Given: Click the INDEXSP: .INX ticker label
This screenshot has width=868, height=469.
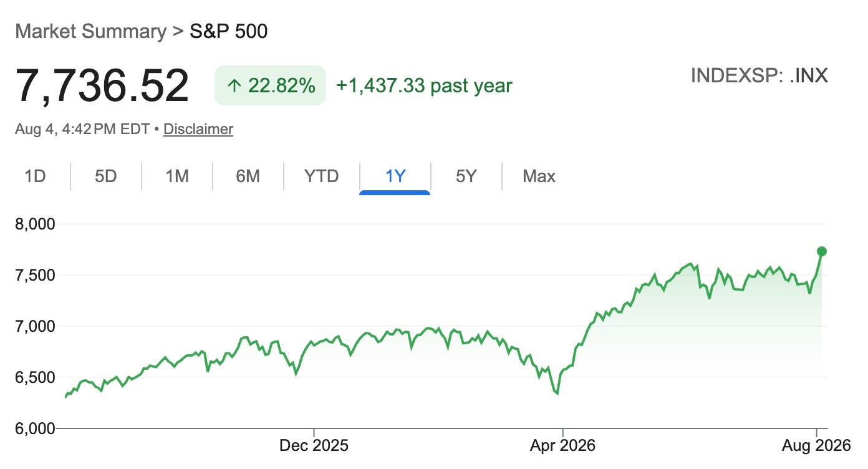Looking at the screenshot, I should [x=759, y=76].
